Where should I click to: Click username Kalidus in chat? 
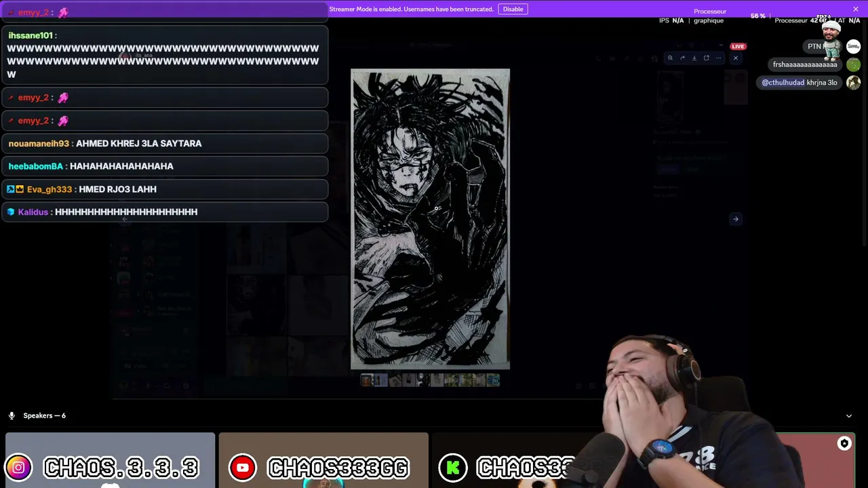[x=33, y=212]
